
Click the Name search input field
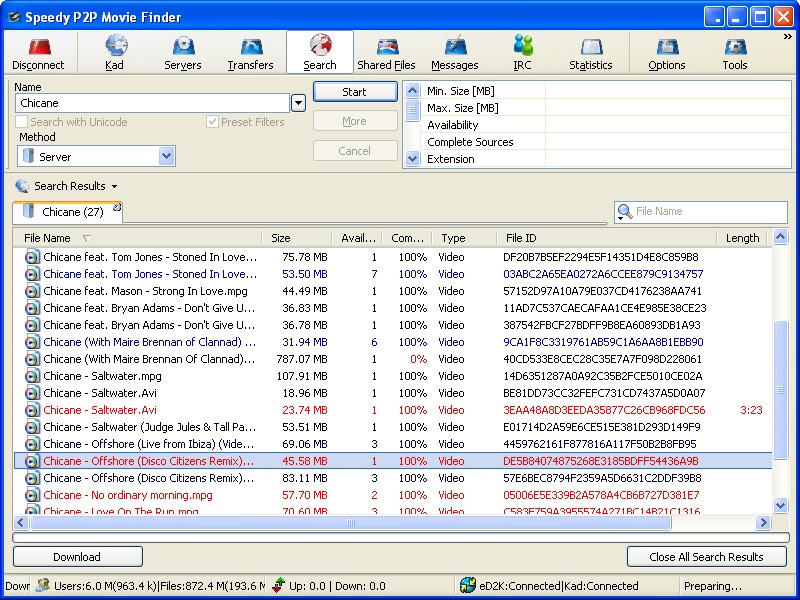tap(153, 103)
